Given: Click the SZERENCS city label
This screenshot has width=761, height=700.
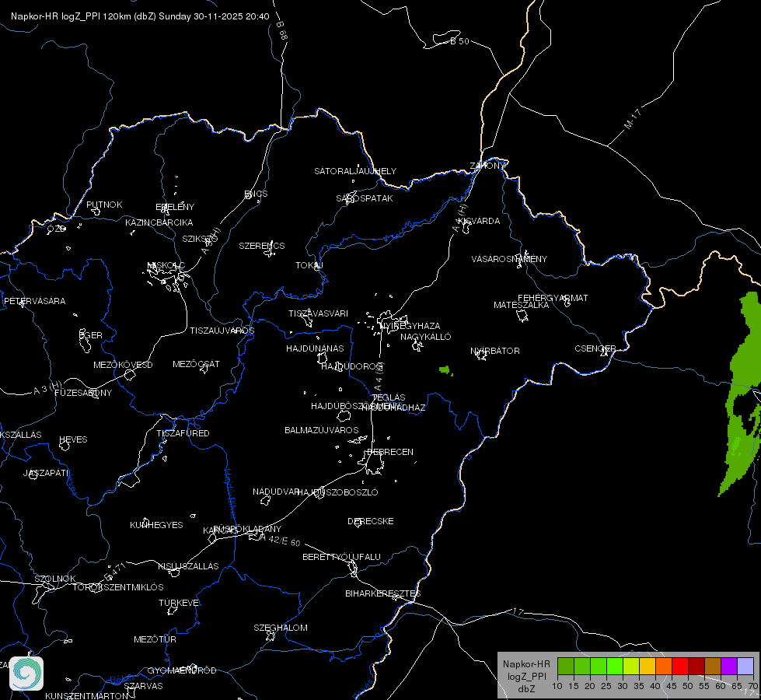Looking at the screenshot, I should click(262, 246).
